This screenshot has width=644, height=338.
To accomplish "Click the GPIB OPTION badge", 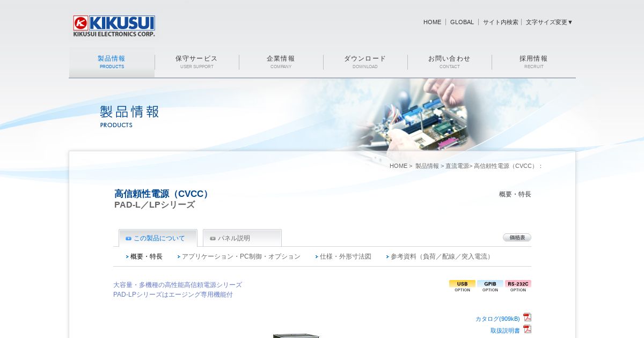I will click(x=490, y=286).
